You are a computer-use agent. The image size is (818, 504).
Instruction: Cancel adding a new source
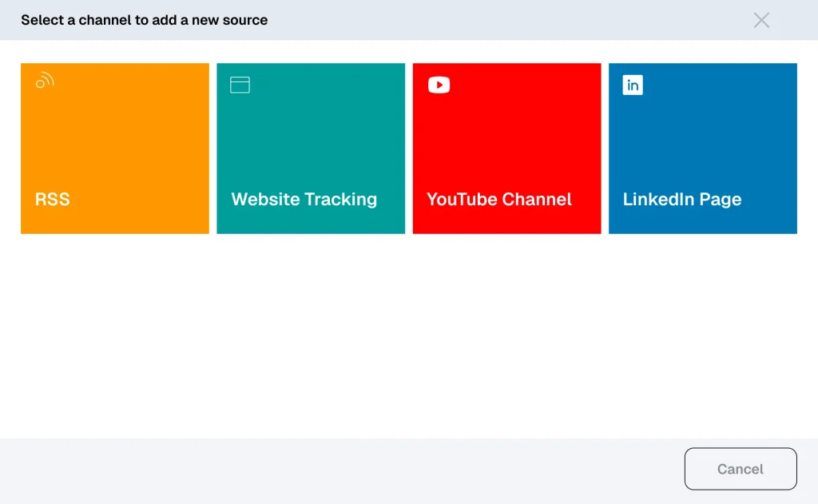coord(741,469)
